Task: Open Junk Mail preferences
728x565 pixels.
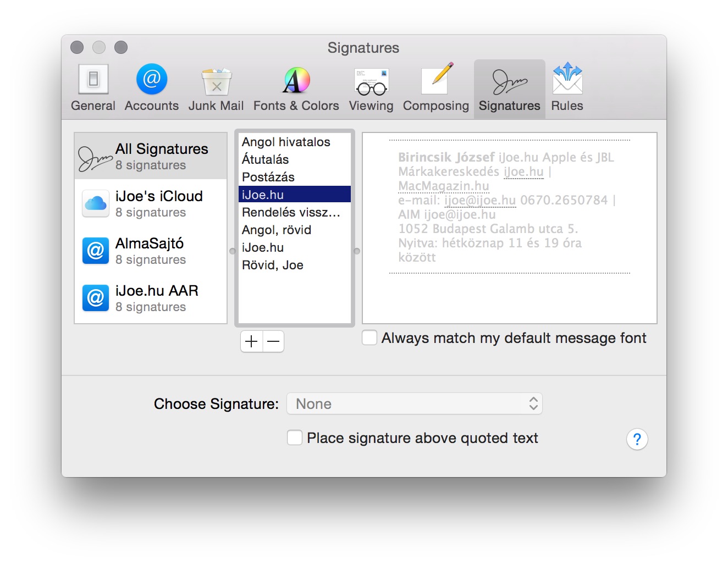Action: click(216, 88)
